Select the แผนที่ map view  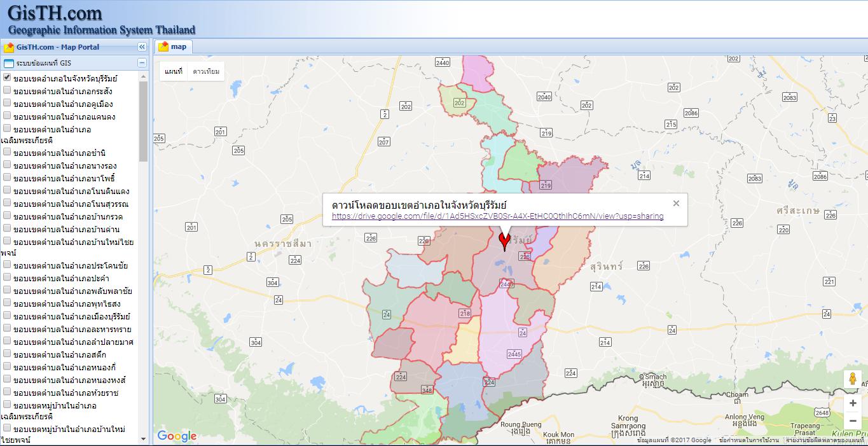174,72
